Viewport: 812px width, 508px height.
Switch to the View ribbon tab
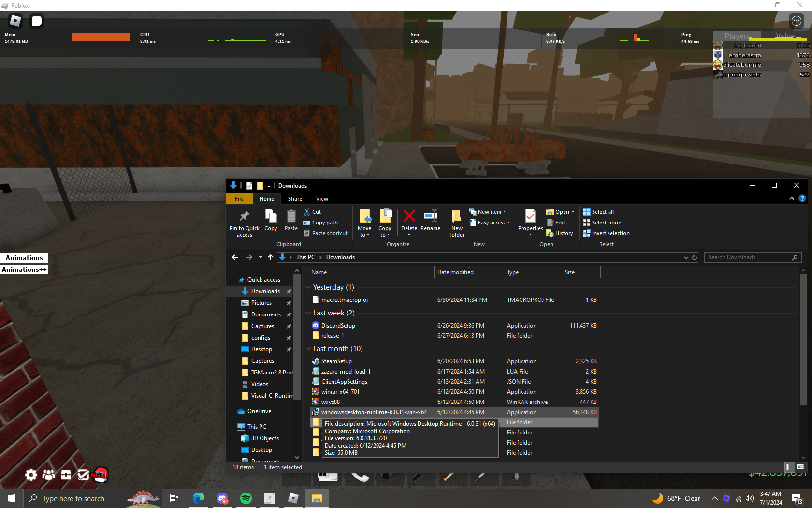pos(322,199)
